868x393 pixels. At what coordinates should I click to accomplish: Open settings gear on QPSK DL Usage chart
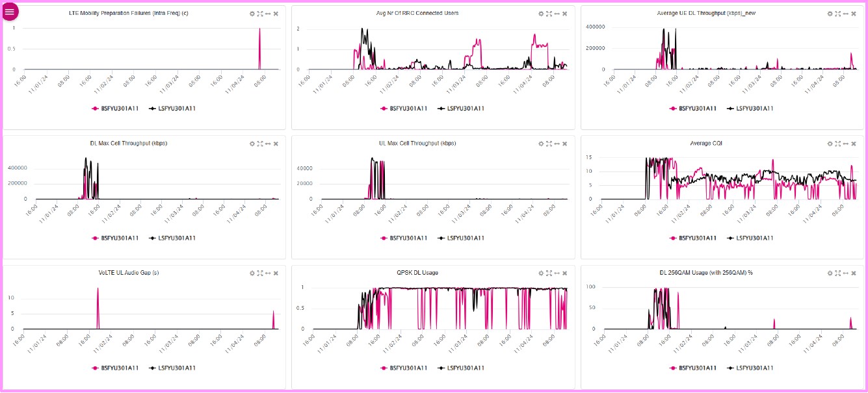pyautogui.click(x=541, y=273)
